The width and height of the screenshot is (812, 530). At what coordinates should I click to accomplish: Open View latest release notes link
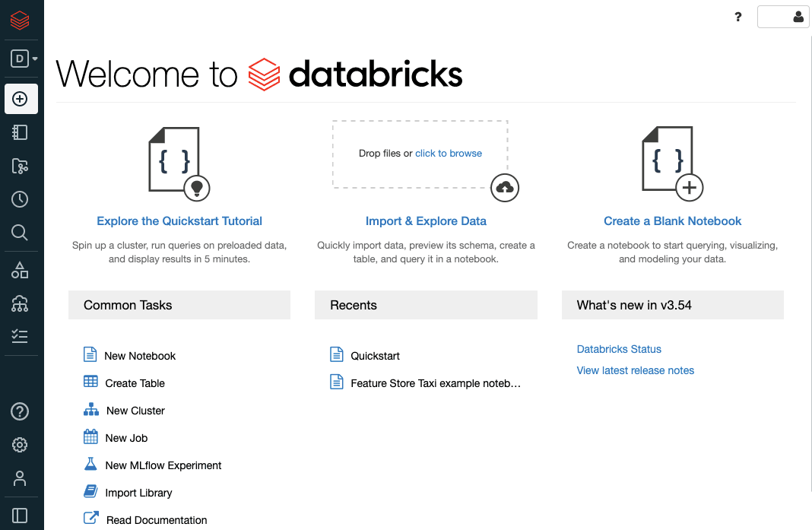[x=635, y=370]
